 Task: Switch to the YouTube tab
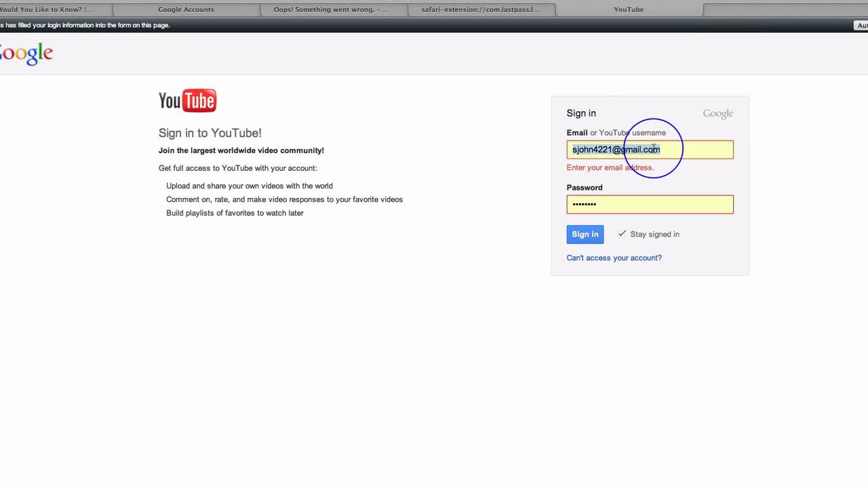[x=629, y=9]
